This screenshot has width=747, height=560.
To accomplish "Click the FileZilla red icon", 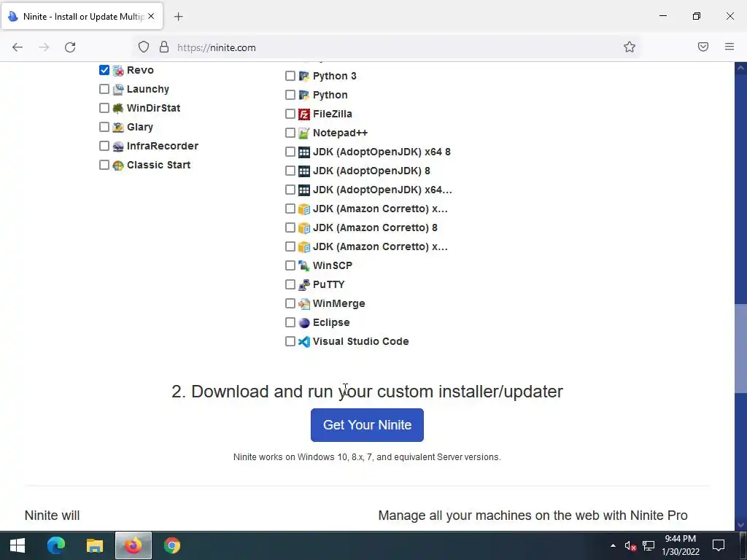I will [304, 114].
